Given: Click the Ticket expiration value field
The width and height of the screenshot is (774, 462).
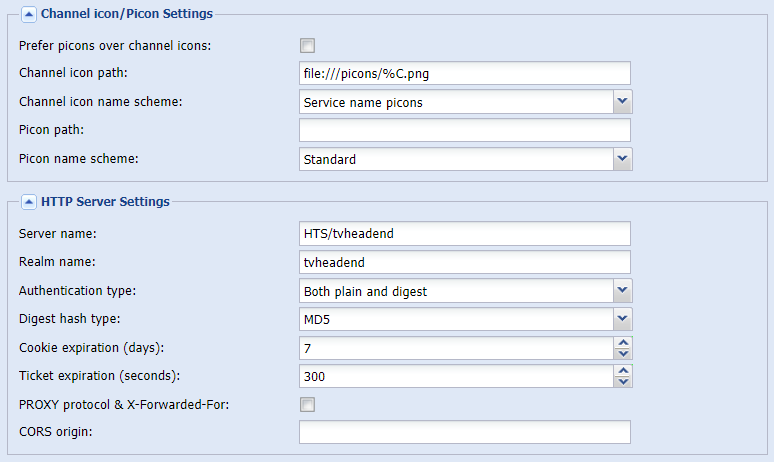Looking at the screenshot, I should coord(457,376).
